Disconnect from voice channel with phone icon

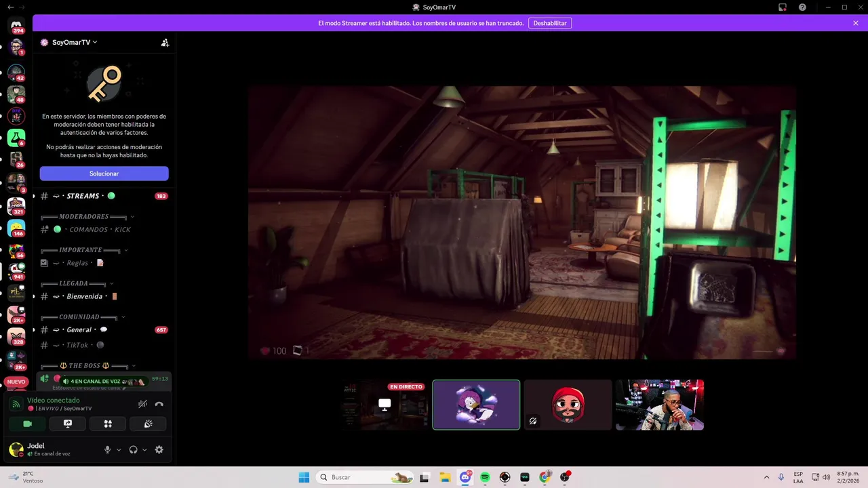point(159,404)
